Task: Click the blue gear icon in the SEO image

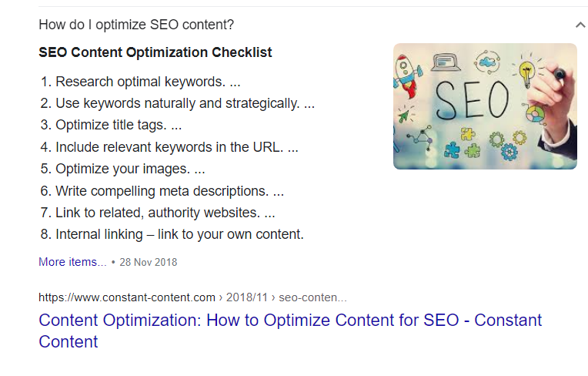Action: [509, 152]
